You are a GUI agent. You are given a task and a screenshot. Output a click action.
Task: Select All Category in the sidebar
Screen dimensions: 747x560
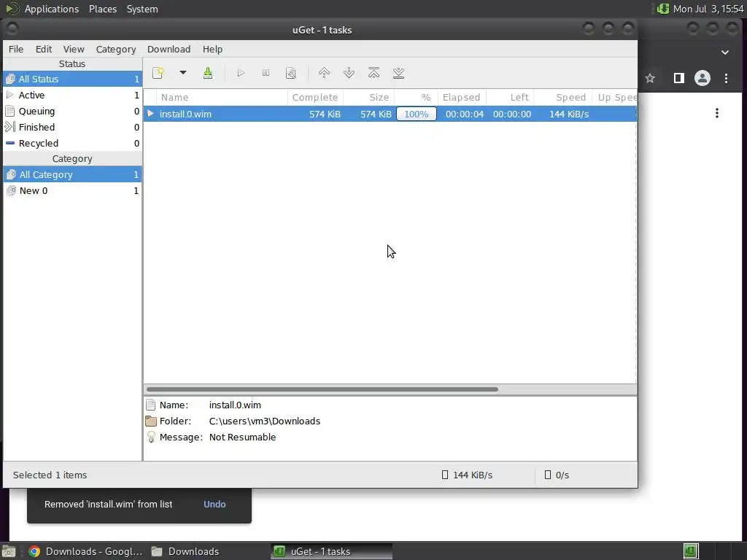(72, 175)
